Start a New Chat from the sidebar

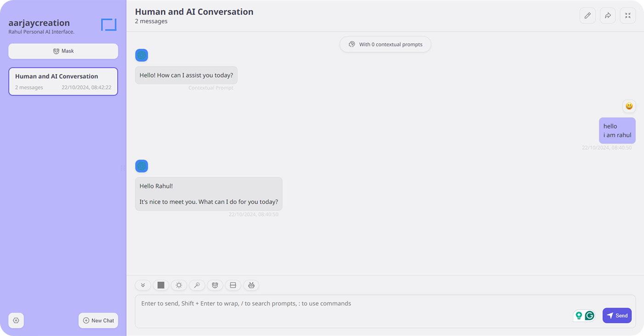pyautogui.click(x=98, y=320)
